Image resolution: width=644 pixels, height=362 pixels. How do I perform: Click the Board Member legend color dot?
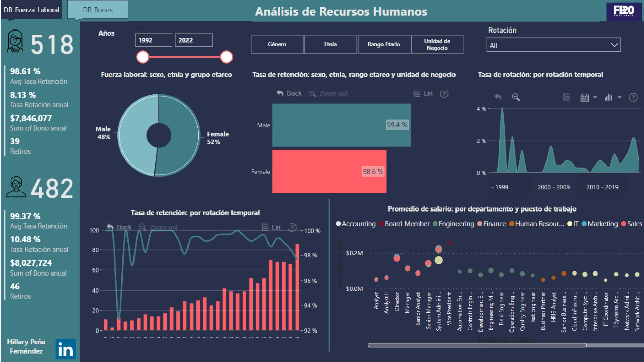point(381,224)
